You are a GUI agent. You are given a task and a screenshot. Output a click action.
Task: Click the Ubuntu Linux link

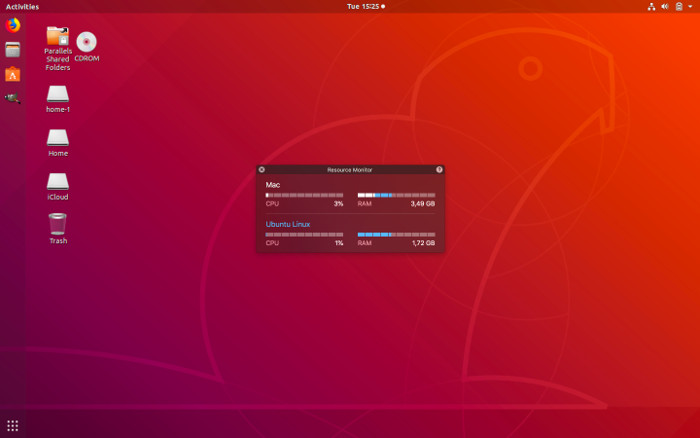(288, 224)
